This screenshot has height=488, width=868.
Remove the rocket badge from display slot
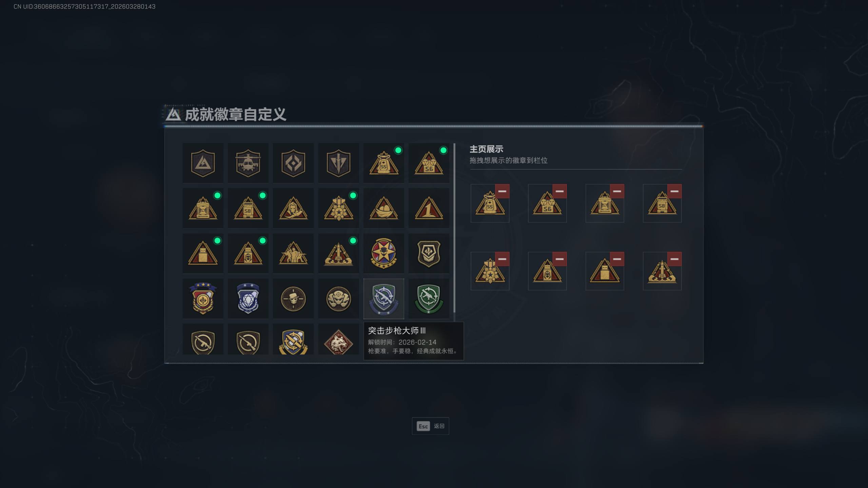(x=674, y=259)
